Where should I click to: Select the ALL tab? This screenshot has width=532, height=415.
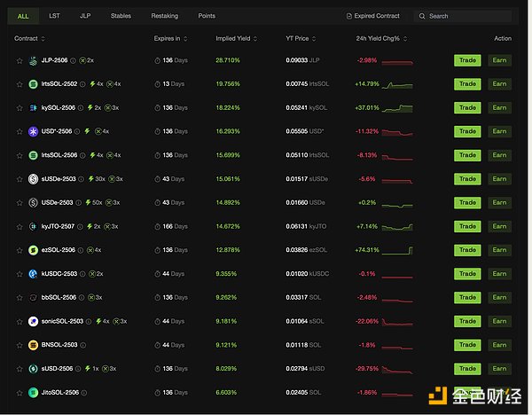pyautogui.click(x=23, y=16)
